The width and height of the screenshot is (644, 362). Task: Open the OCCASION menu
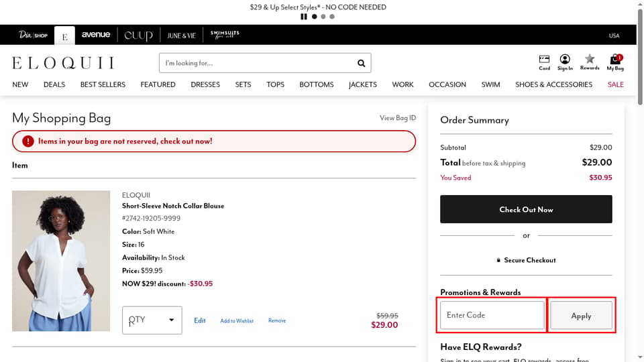(x=447, y=84)
